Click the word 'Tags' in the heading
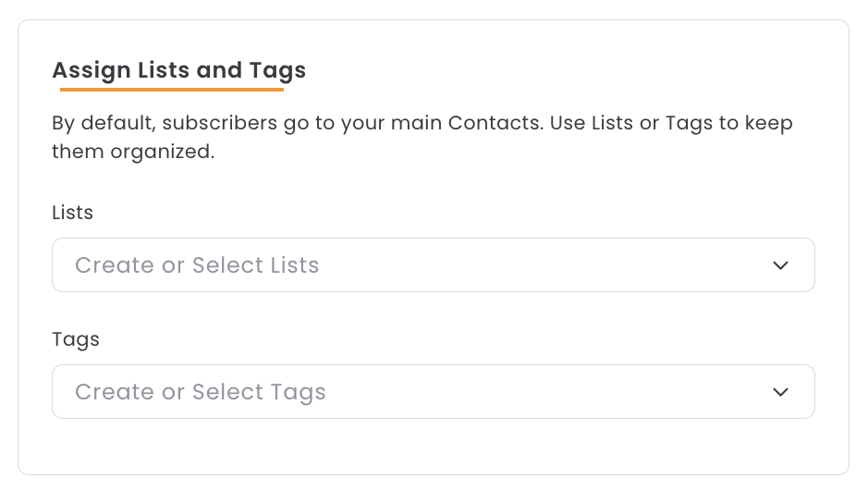 (x=277, y=69)
